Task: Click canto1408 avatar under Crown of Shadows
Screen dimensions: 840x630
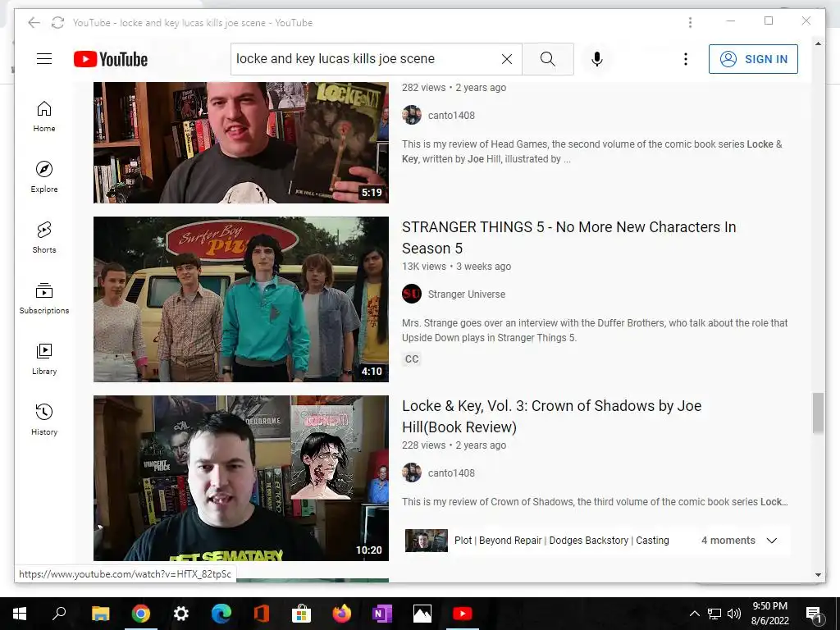Action: tap(412, 472)
